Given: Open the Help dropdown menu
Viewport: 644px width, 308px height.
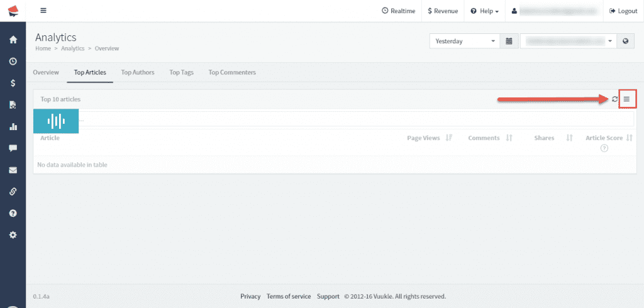Looking at the screenshot, I should [484, 11].
